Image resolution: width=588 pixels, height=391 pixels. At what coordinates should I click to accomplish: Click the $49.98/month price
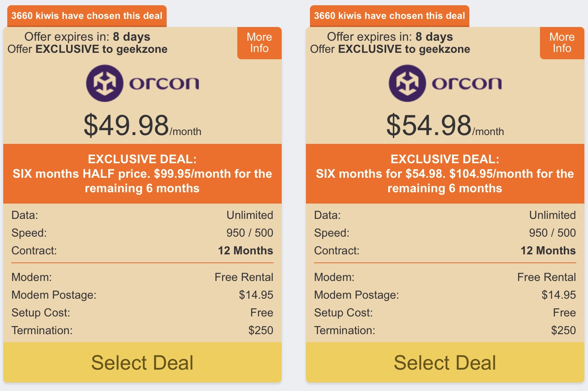coord(142,125)
